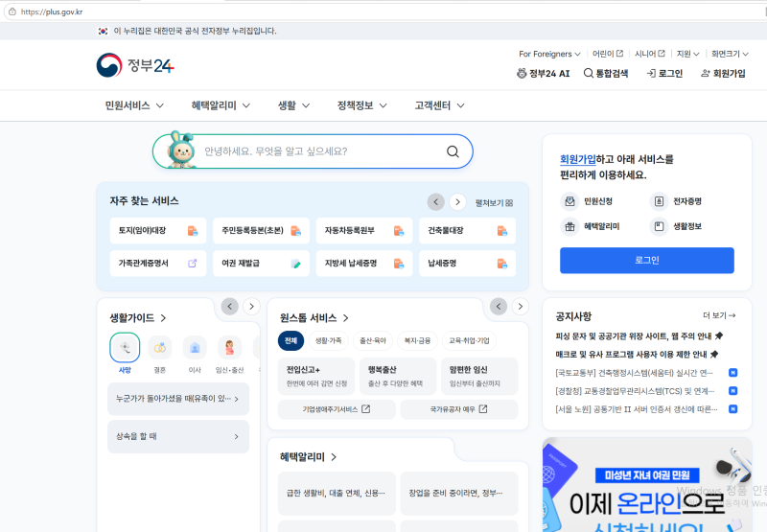Go to next 생활가이드 slide
Viewport: 767px width, 532px height.
click(251, 307)
